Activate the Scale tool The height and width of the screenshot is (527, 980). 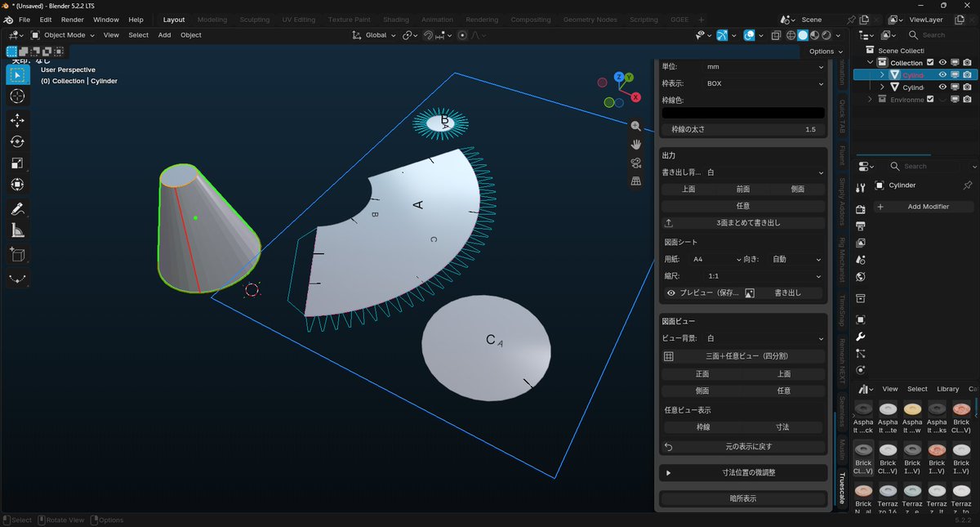[17, 163]
